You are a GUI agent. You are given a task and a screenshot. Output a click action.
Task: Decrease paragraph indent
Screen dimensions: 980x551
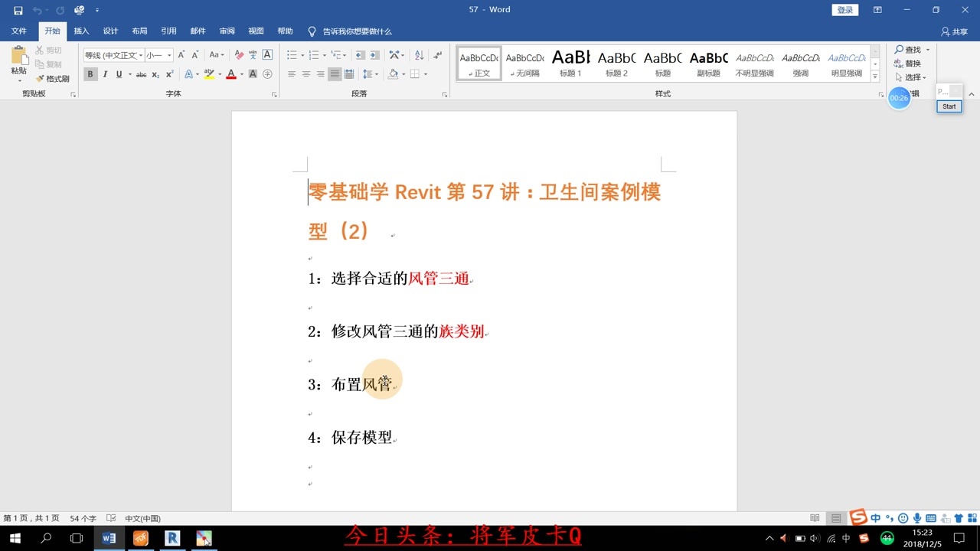[x=360, y=55]
